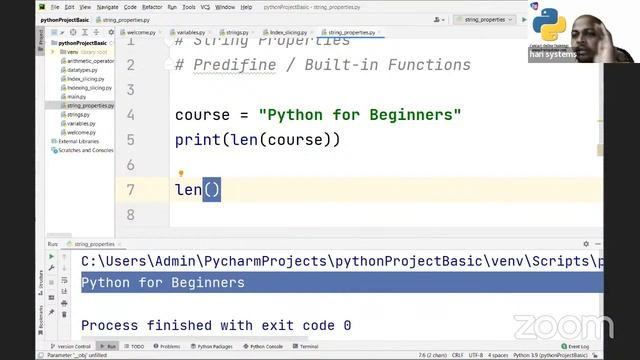Open the Edit menu
This screenshot has height=360, width=640.
click(x=69, y=7)
